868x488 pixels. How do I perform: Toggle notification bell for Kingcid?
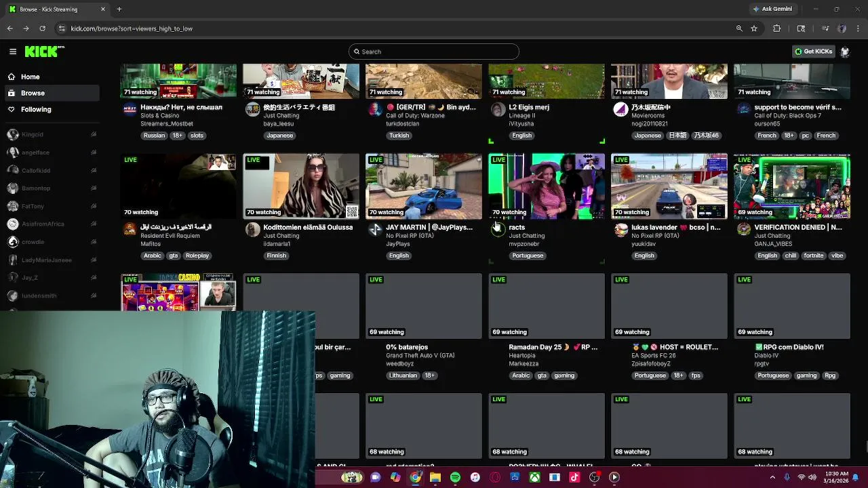pos(94,134)
